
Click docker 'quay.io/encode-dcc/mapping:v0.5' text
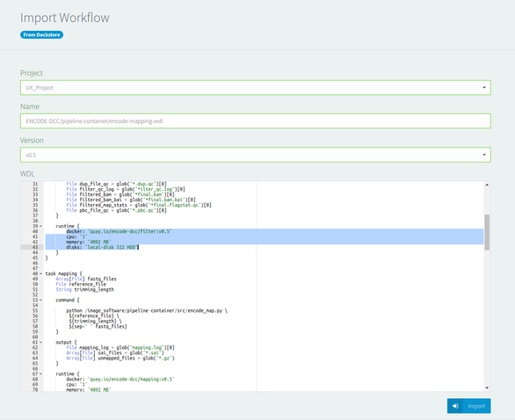tap(131, 380)
